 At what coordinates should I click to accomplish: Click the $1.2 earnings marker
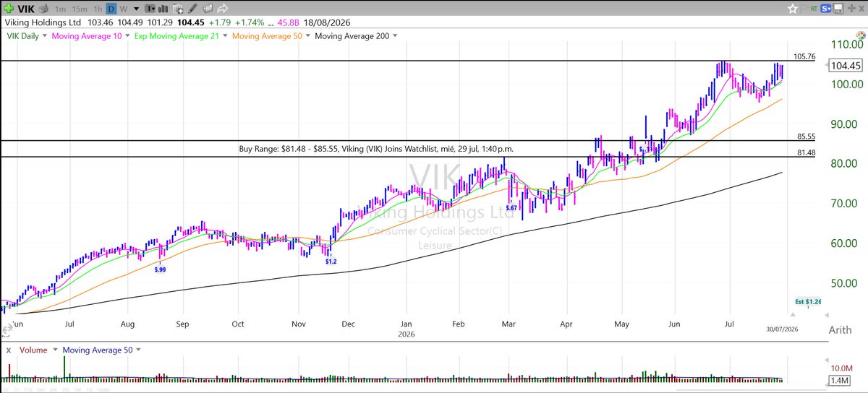pyautogui.click(x=330, y=262)
